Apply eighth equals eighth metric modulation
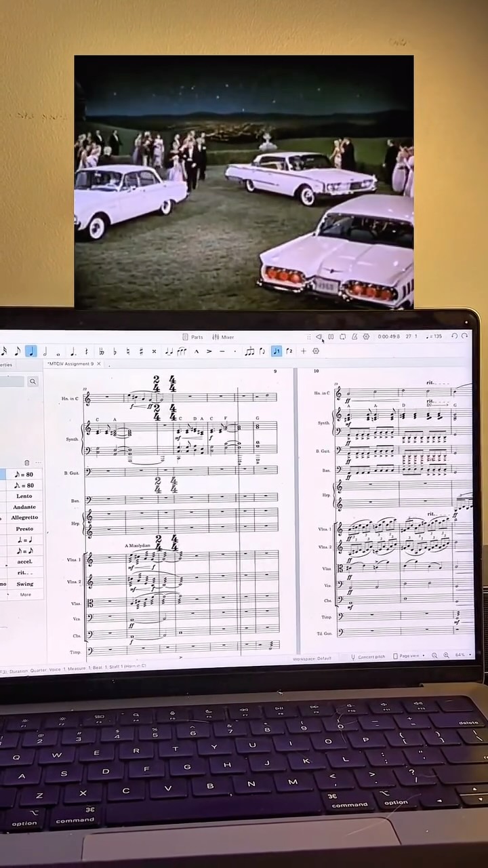The image size is (488, 868). point(24,551)
